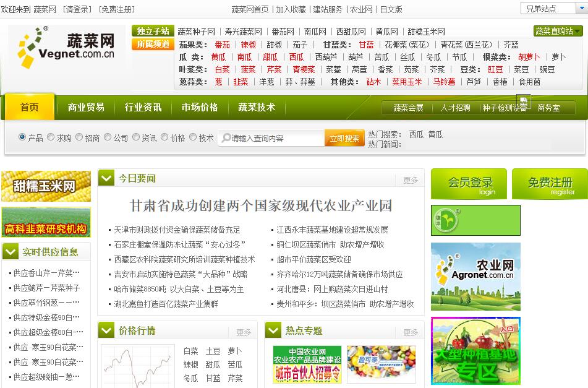The height and width of the screenshot is (388, 588).
Task: Click the magnifier icon in search box
Action: tap(226, 138)
